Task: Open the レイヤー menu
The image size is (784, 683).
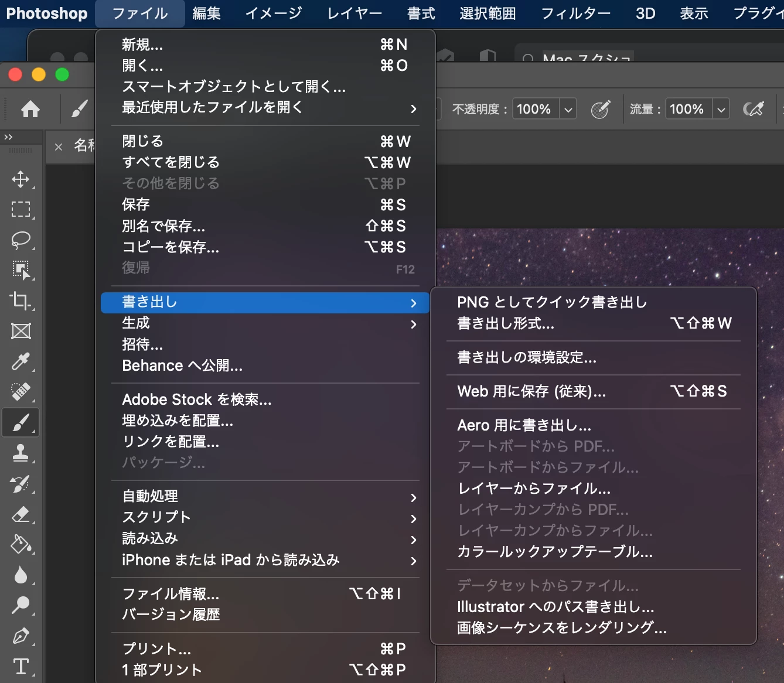Action: coord(354,13)
